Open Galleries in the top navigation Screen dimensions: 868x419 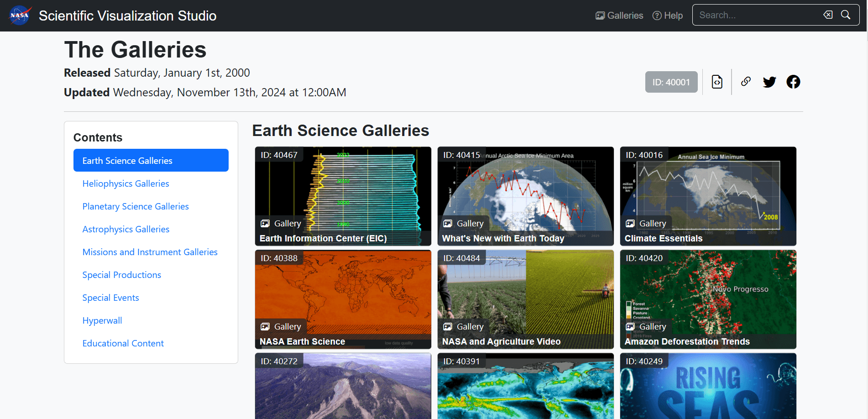pyautogui.click(x=619, y=16)
